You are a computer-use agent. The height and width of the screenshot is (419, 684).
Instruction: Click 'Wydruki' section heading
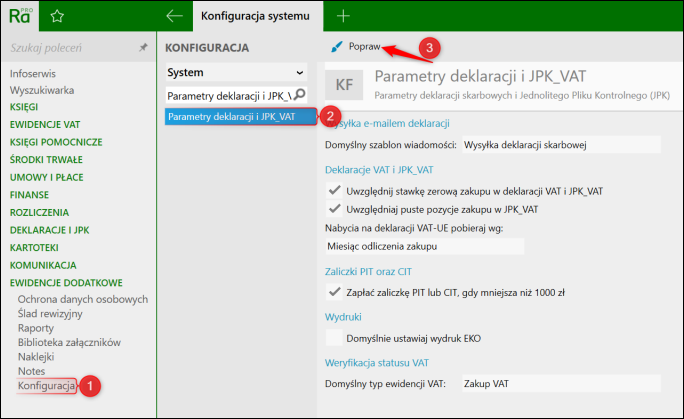[343, 317]
